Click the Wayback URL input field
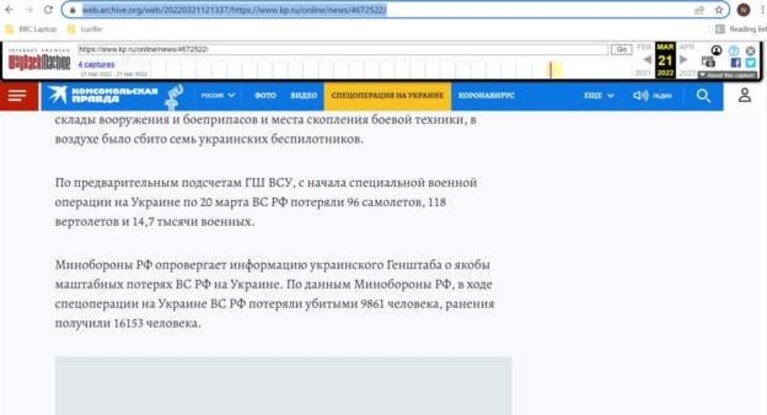Screen dimensions: 767x415 [x=342, y=49]
